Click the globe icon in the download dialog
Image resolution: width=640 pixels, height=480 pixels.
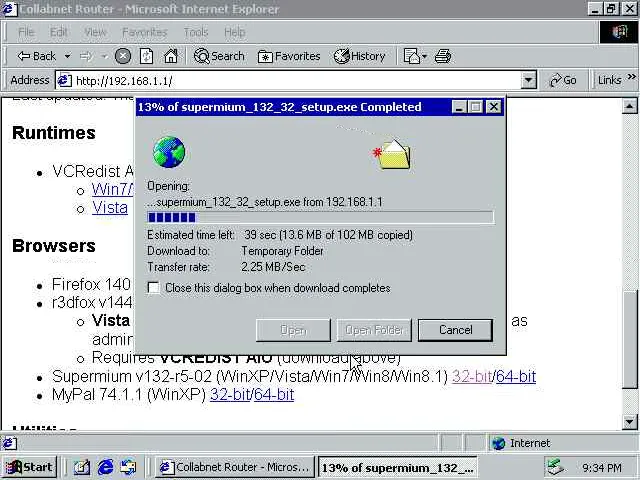[169, 152]
